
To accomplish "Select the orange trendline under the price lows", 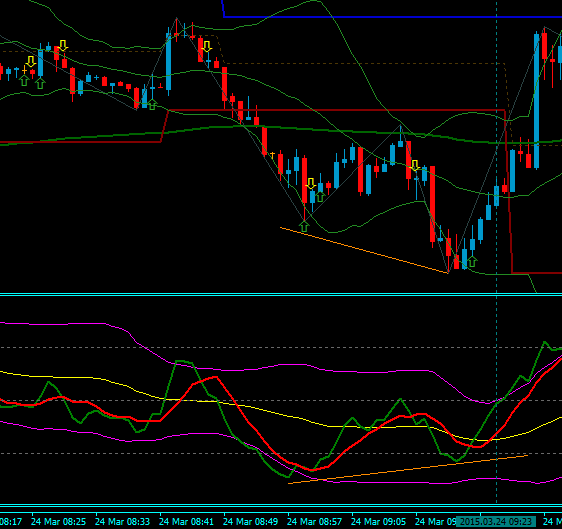I will pyautogui.click(x=364, y=250).
